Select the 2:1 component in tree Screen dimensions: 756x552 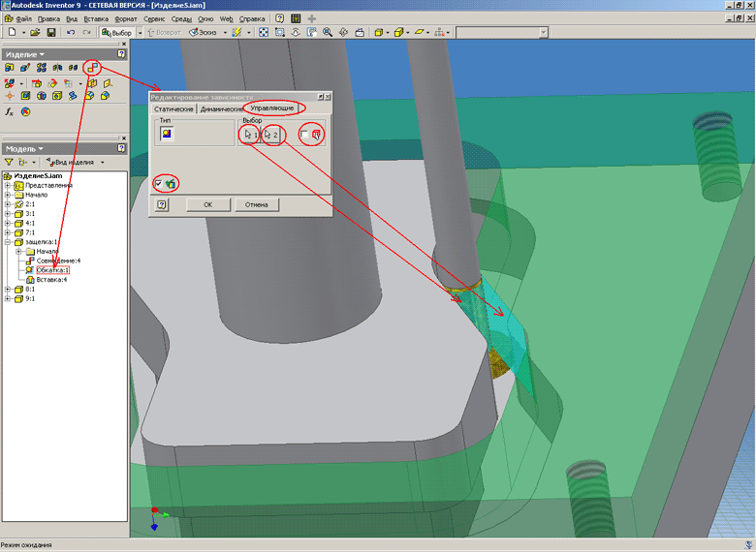click(x=30, y=204)
